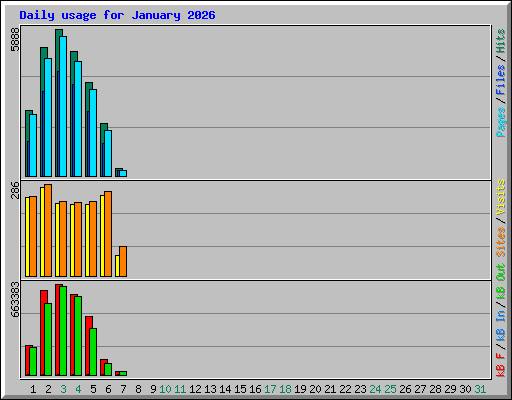Click the day 6 orange sites bar
The width and height of the screenshot is (512, 400).
tap(108, 234)
